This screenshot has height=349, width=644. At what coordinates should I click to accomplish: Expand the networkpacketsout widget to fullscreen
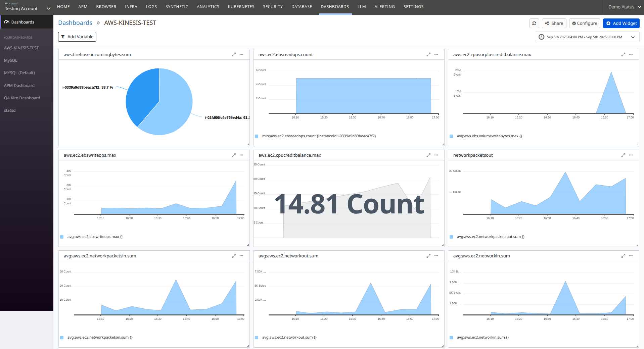click(x=623, y=155)
